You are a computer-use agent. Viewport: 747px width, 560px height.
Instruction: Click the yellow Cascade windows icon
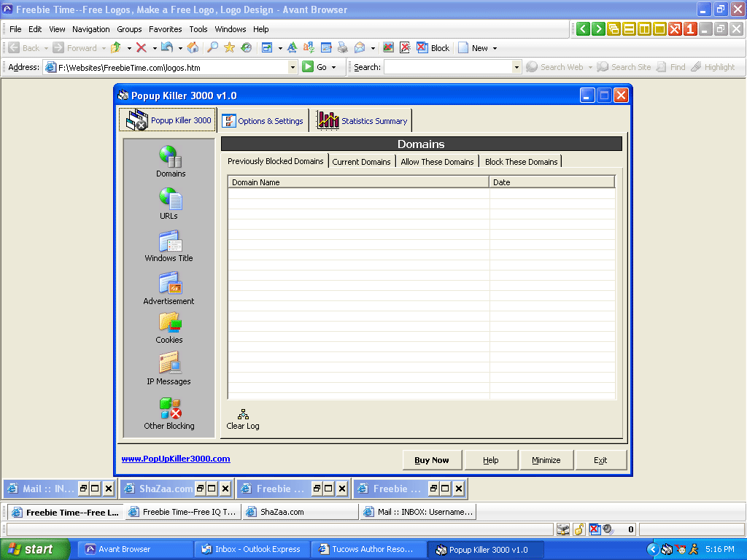614,29
